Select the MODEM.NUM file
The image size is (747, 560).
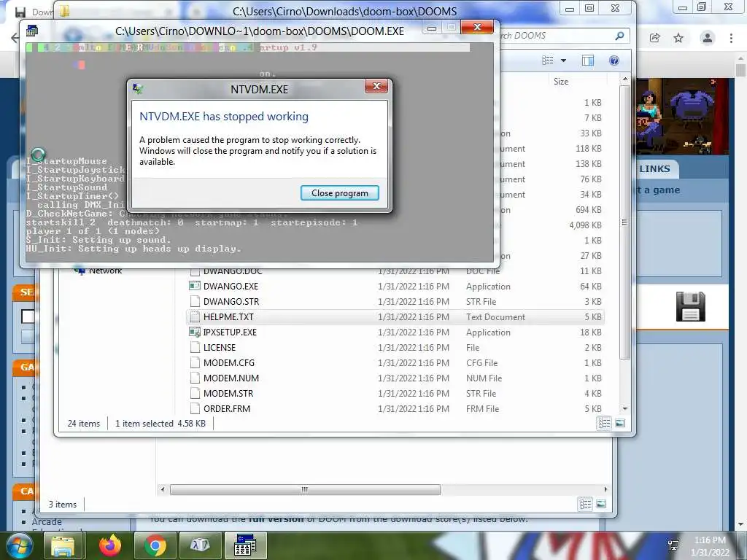pyautogui.click(x=231, y=378)
